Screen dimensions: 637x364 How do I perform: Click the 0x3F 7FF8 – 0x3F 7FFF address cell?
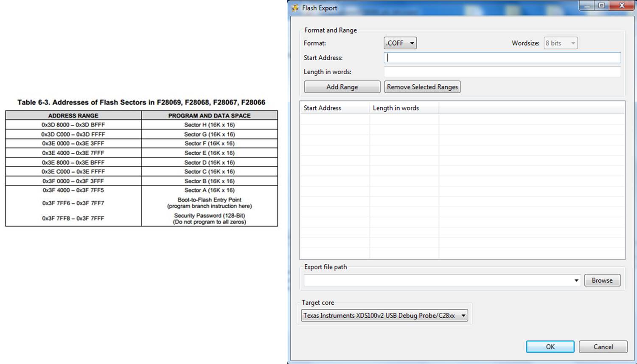(73, 218)
